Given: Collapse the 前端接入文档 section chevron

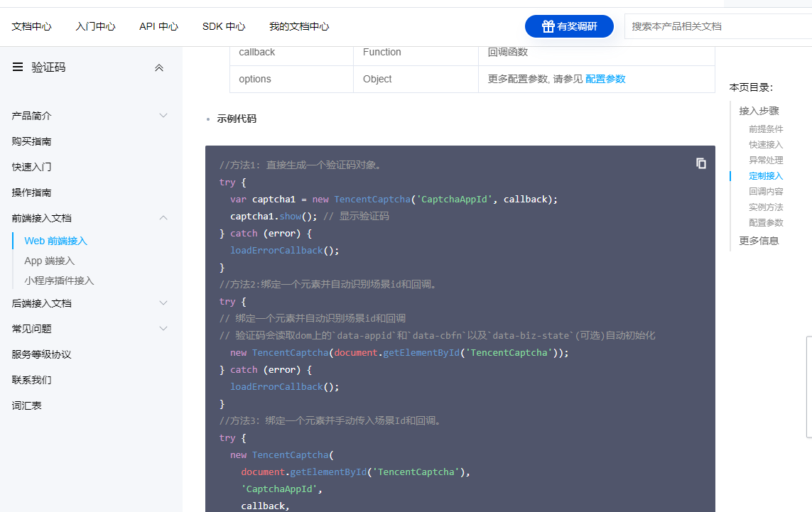Looking at the screenshot, I should pyautogui.click(x=163, y=218).
